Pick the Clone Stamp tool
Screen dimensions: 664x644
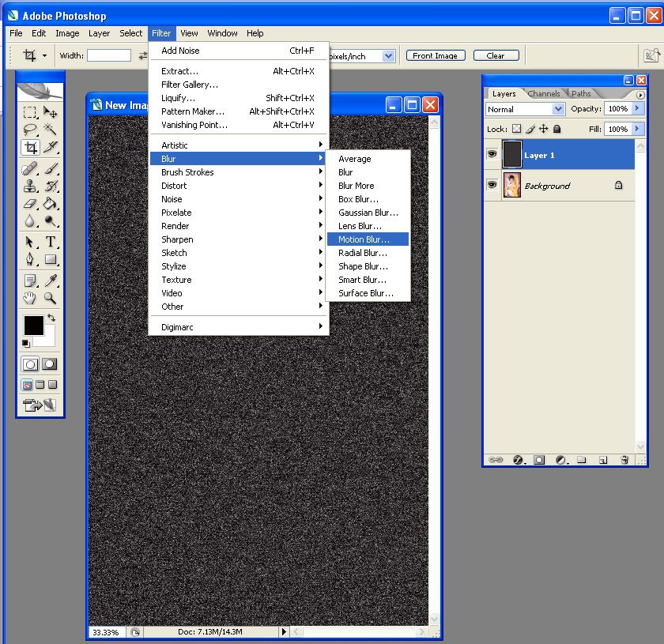click(30, 186)
